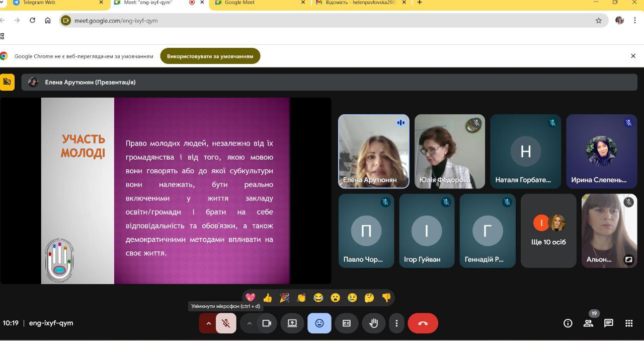The width and height of the screenshot is (644, 341).
Task: Click the 'Ще 10 осіб' participants tile
Action: pos(548,231)
